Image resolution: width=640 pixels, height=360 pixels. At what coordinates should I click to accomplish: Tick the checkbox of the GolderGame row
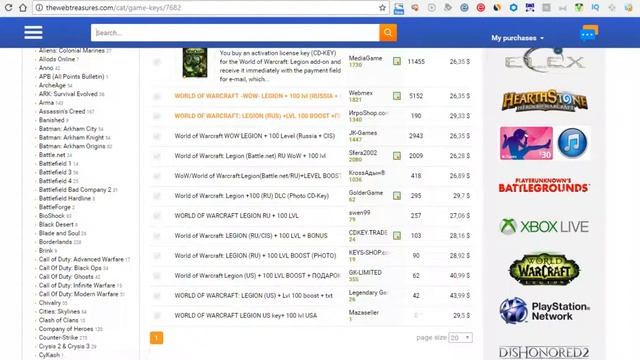coord(157,196)
